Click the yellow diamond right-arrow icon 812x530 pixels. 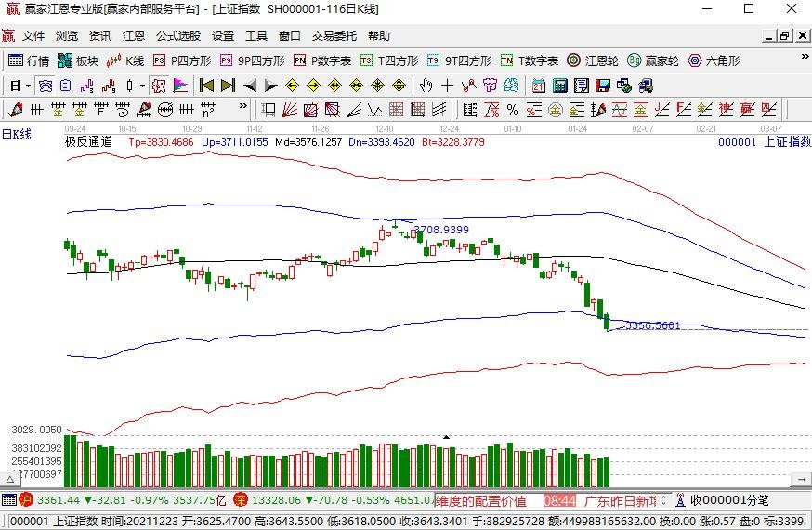tap(313, 86)
